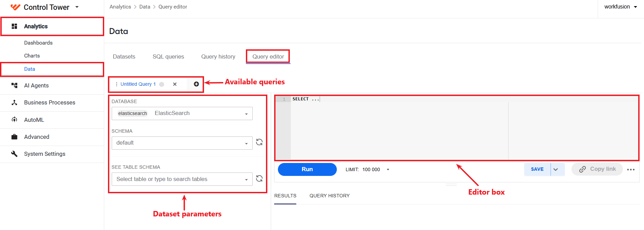The height and width of the screenshot is (230, 644).
Task: Open Charts in the sidebar
Action: pos(32,55)
